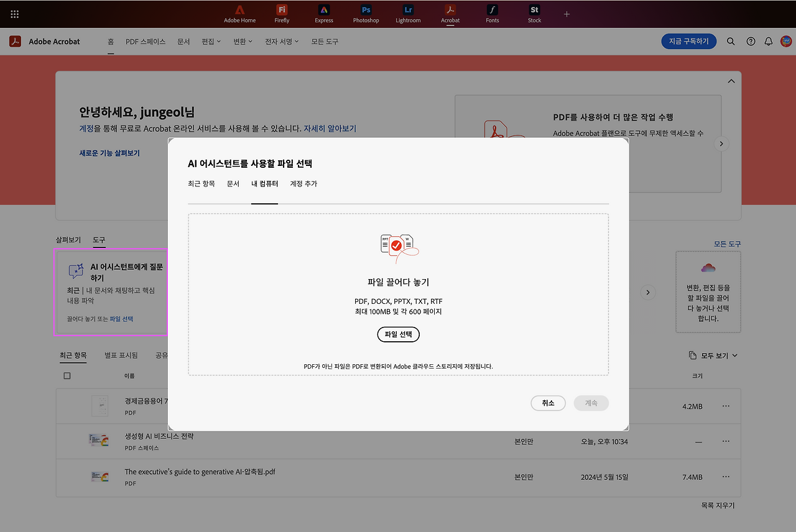
Task: Click the AI assistant chat icon on card
Action: [76, 271]
